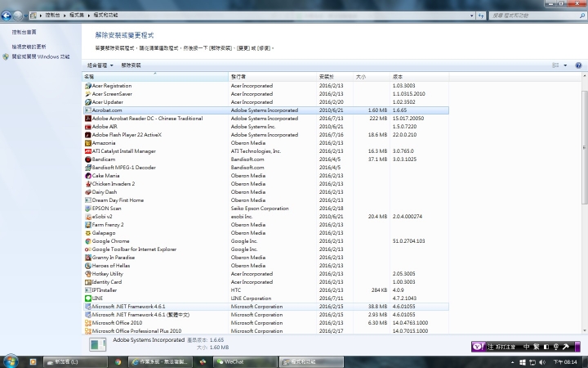Viewport: 588px width, 368px height.
Task: Click the Adobe AIR program icon
Action: pos(88,127)
